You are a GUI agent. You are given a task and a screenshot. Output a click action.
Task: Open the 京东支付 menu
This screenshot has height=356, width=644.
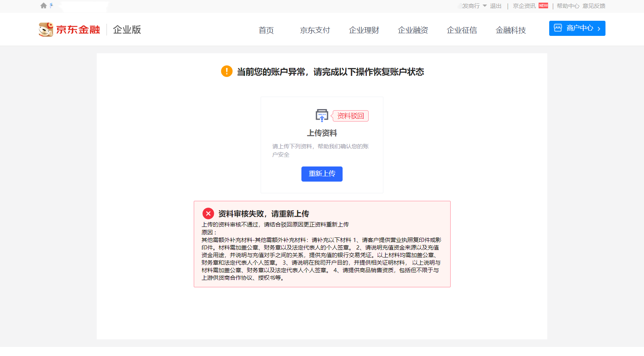click(x=315, y=30)
